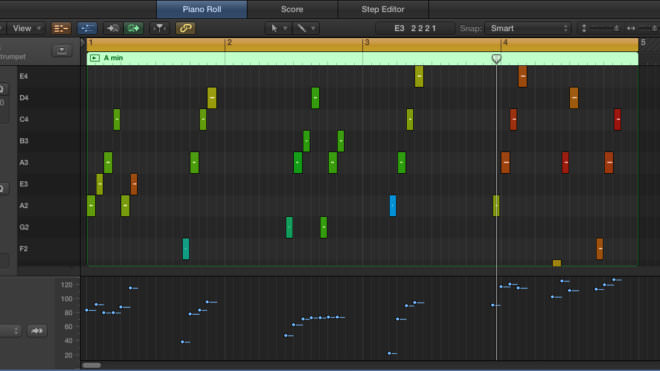
Task: Click the horizontal zoom arrows icon
Action: point(631,28)
